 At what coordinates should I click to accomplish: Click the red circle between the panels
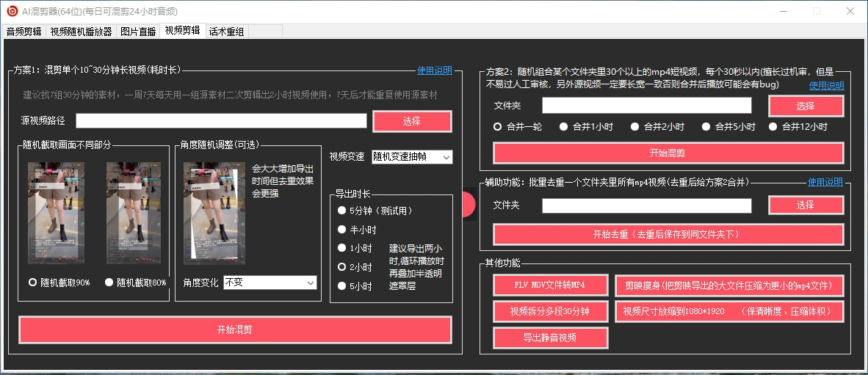pyautogui.click(x=468, y=205)
